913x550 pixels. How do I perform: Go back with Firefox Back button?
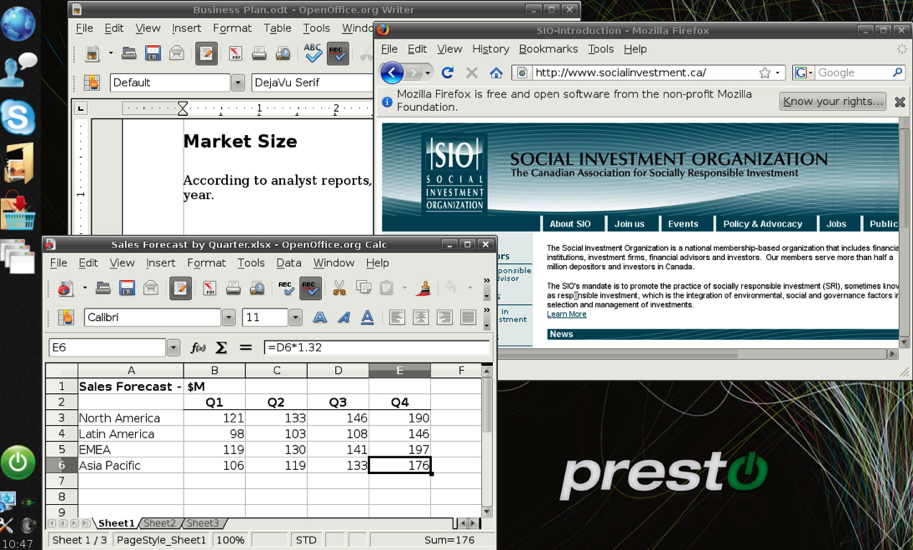point(392,73)
